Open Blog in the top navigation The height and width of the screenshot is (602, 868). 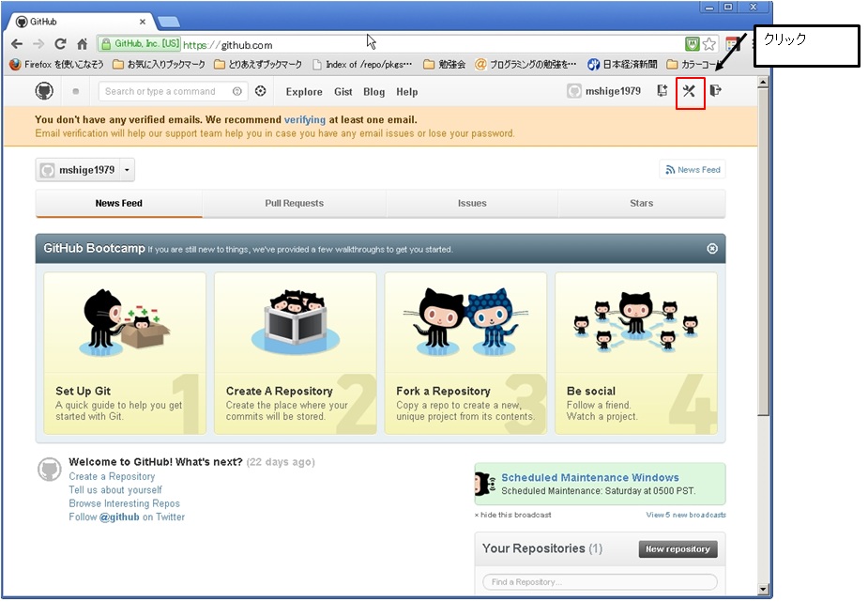click(x=374, y=92)
